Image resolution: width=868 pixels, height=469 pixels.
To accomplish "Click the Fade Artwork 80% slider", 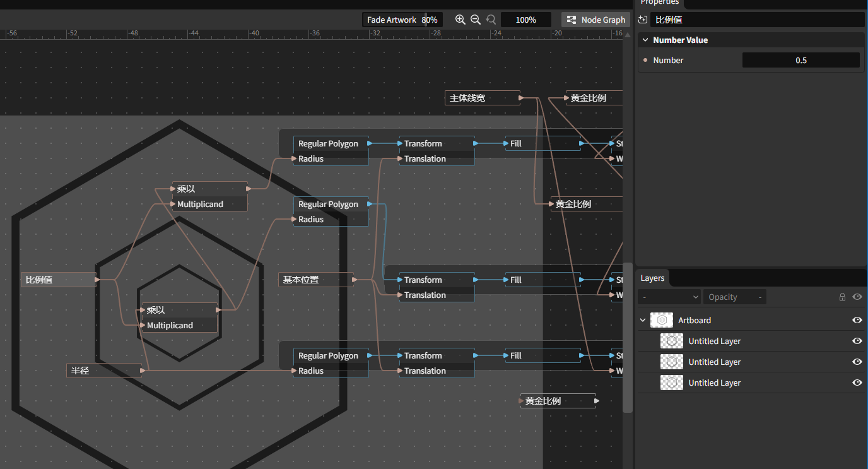I will point(402,20).
